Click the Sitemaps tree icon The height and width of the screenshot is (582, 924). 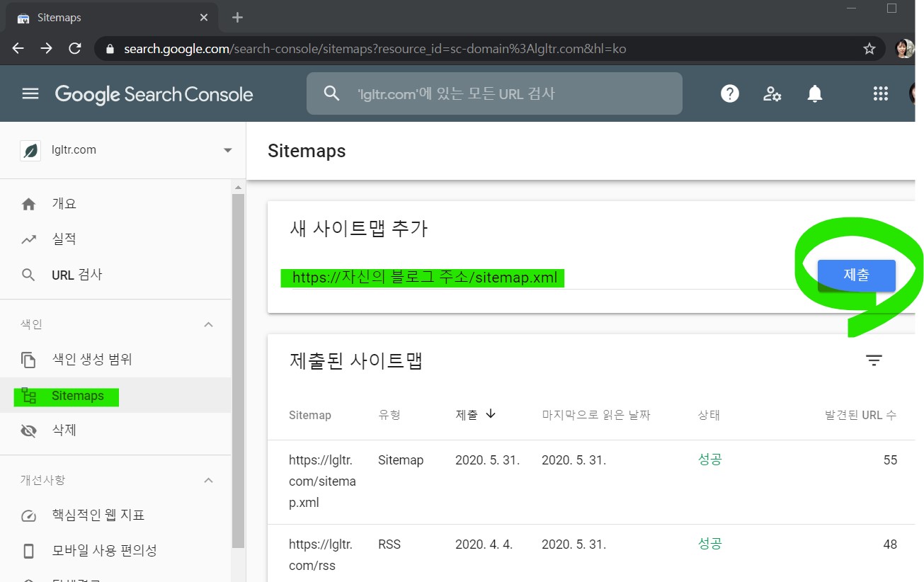pos(28,396)
